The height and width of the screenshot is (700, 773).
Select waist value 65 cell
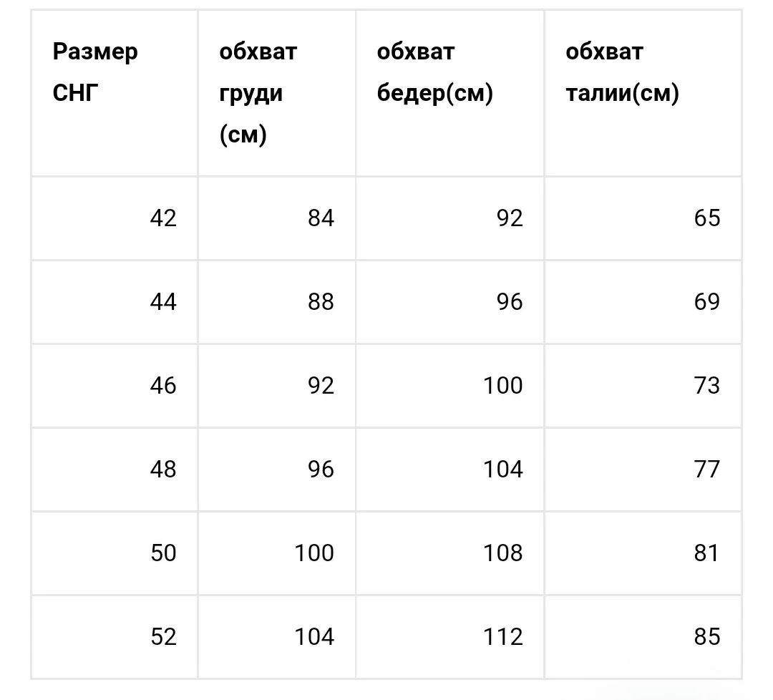[643, 218]
